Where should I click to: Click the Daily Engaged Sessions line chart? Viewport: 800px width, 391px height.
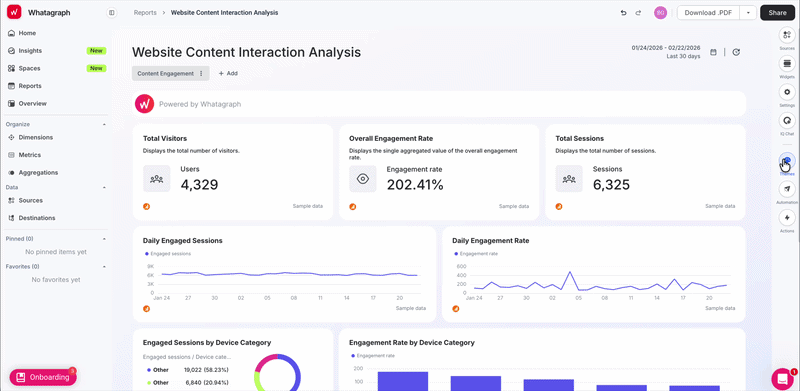pos(284,281)
